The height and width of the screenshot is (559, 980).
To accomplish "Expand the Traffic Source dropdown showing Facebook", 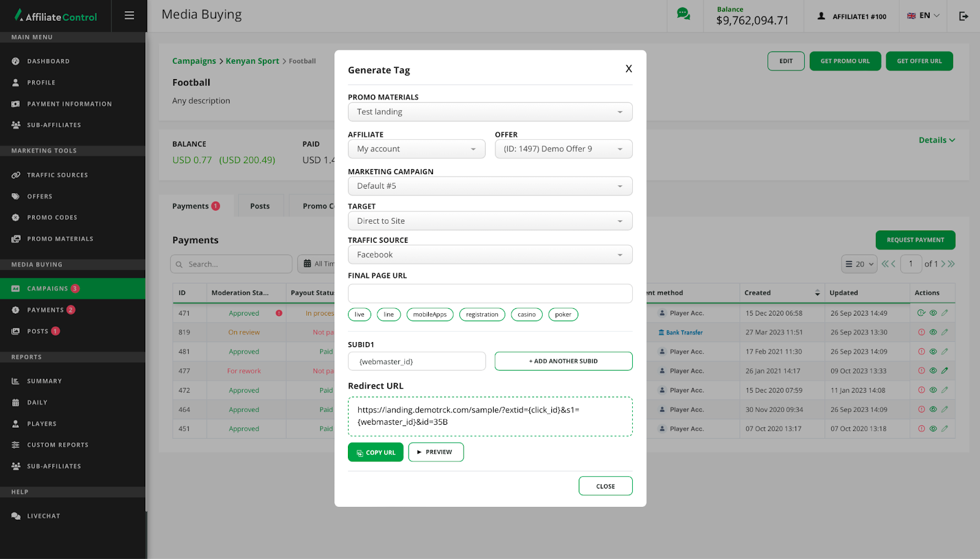I will tap(489, 255).
